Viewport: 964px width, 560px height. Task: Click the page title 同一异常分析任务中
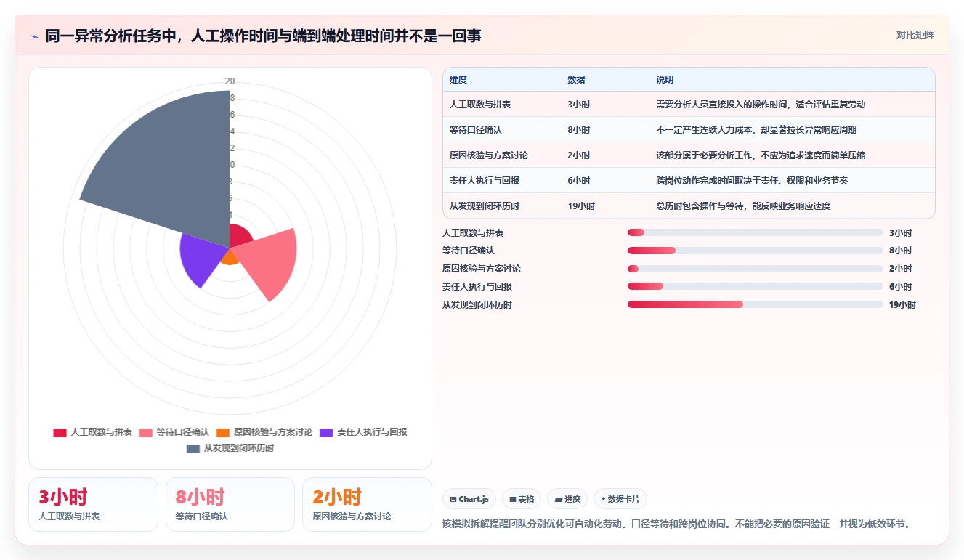click(263, 36)
